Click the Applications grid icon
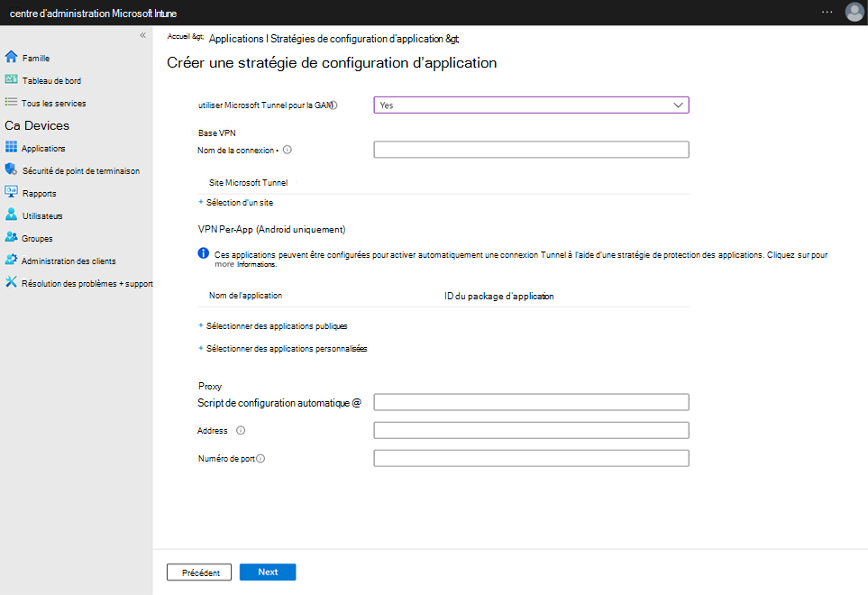 [11, 147]
